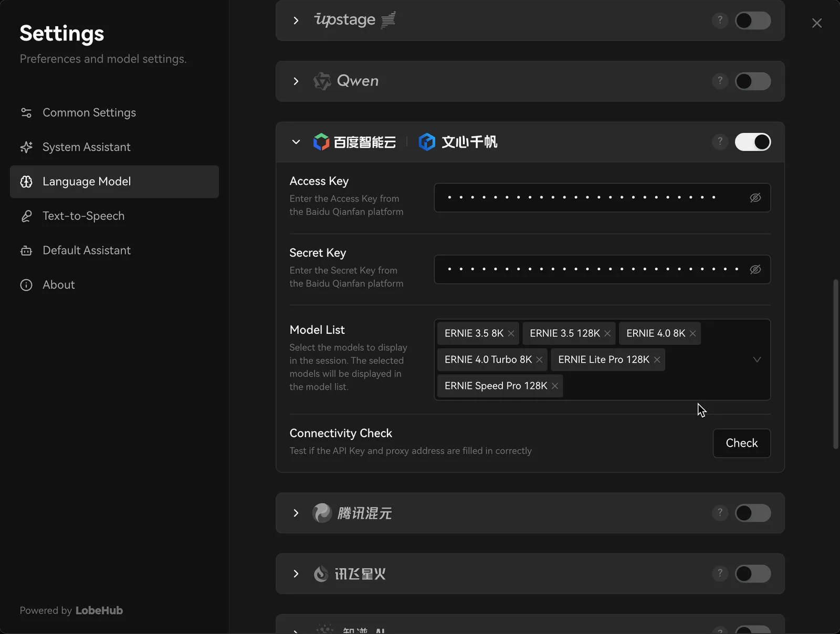Expand the Qwen provider section
Viewport: 840px width, 634px height.
click(x=296, y=81)
